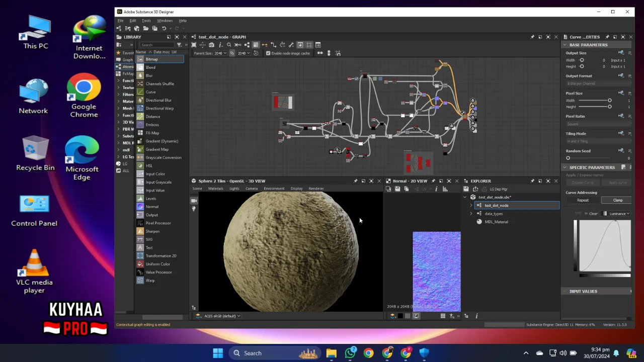Expand the test_dot_node graph in Explorer
The image size is (644, 362).
click(471, 206)
